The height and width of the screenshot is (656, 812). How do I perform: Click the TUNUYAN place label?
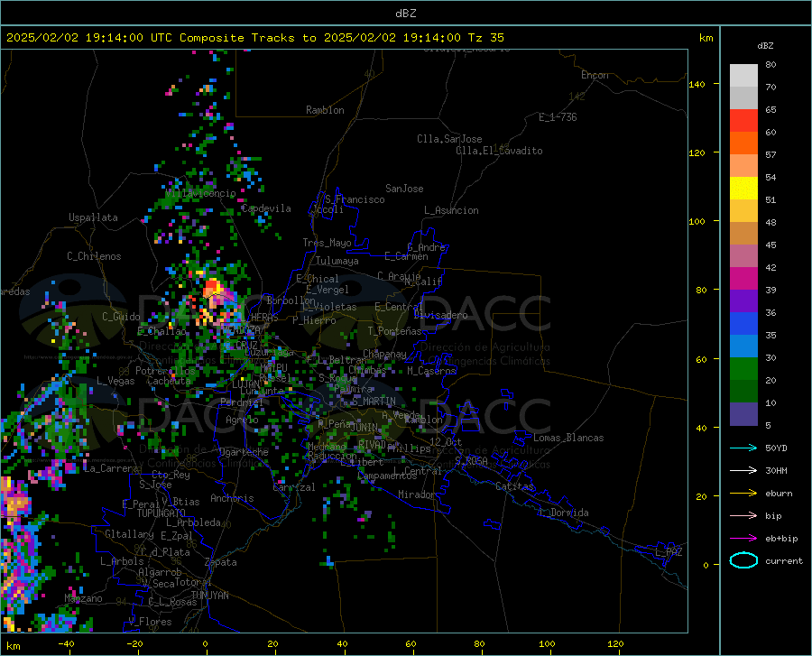coord(209,595)
